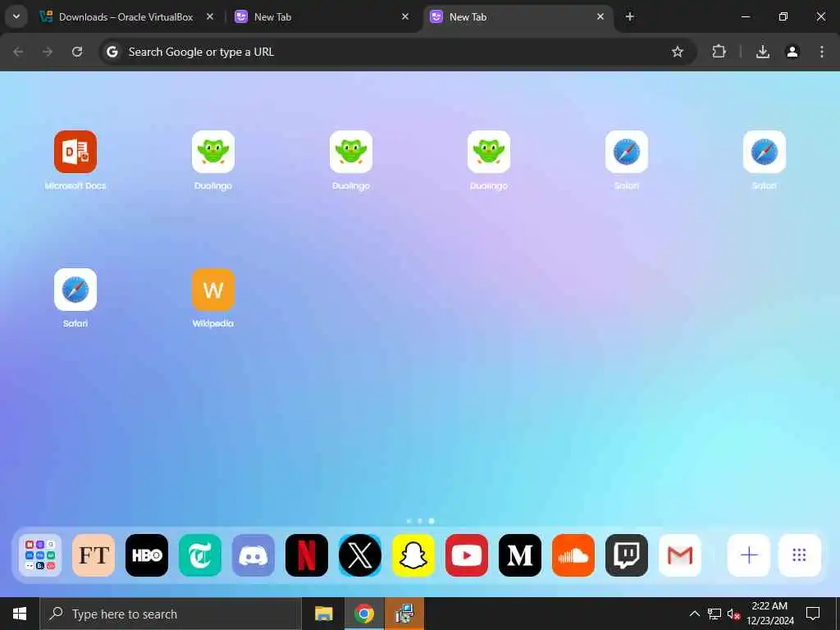Open a new browser tab
This screenshot has width=840, height=630.
point(630,16)
